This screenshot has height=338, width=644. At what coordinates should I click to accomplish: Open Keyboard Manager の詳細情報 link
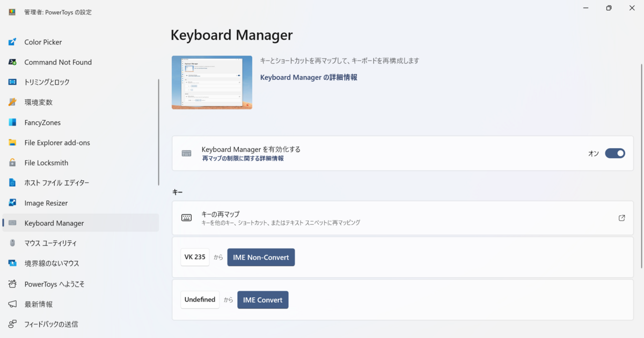coord(309,77)
